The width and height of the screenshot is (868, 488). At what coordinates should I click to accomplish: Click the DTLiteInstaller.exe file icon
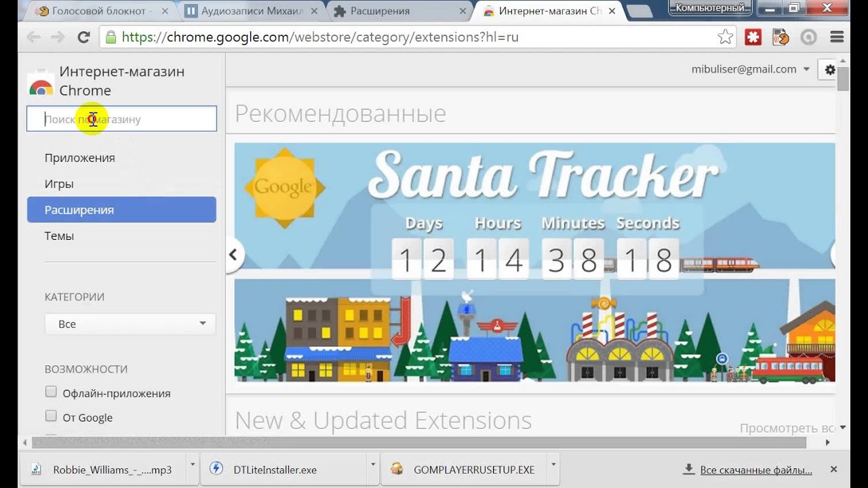pyautogui.click(x=216, y=469)
